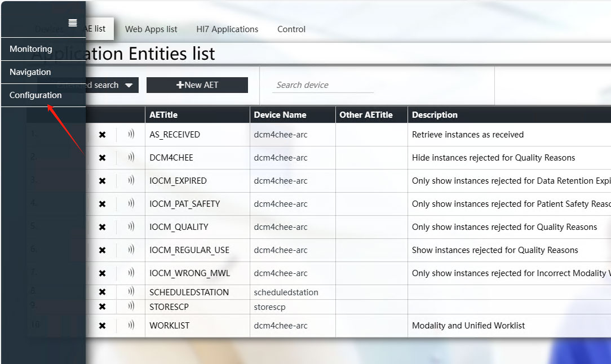Delete the SCHEDULEDSTATION row

coord(102,292)
